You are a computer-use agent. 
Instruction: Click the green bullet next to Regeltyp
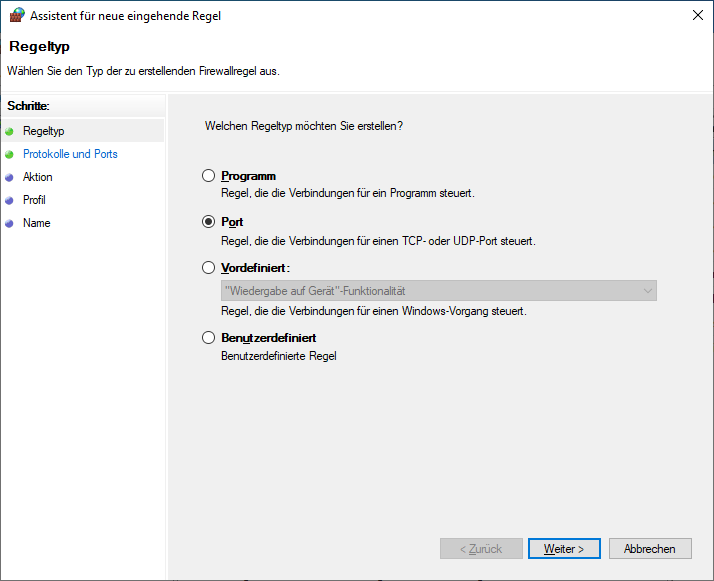click(x=10, y=131)
